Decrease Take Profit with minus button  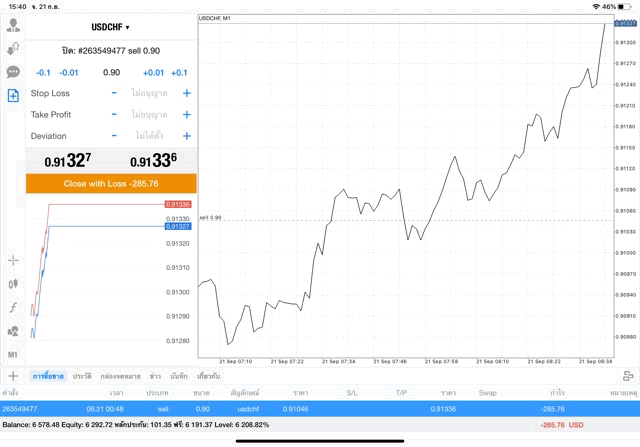coord(114,115)
